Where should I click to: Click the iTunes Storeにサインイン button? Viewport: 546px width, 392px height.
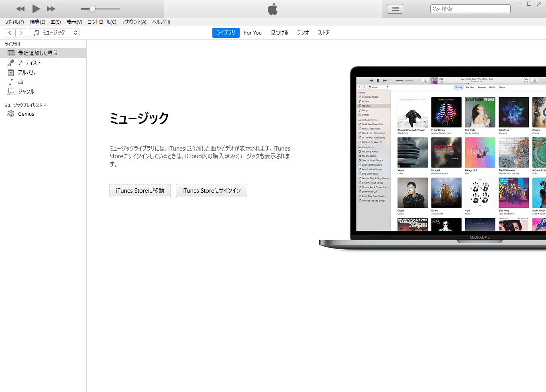tap(212, 191)
